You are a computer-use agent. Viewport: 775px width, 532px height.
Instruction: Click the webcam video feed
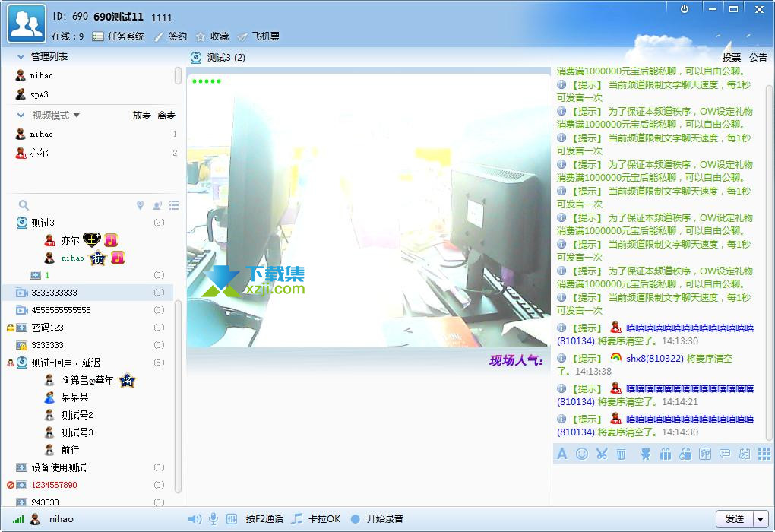(369, 211)
